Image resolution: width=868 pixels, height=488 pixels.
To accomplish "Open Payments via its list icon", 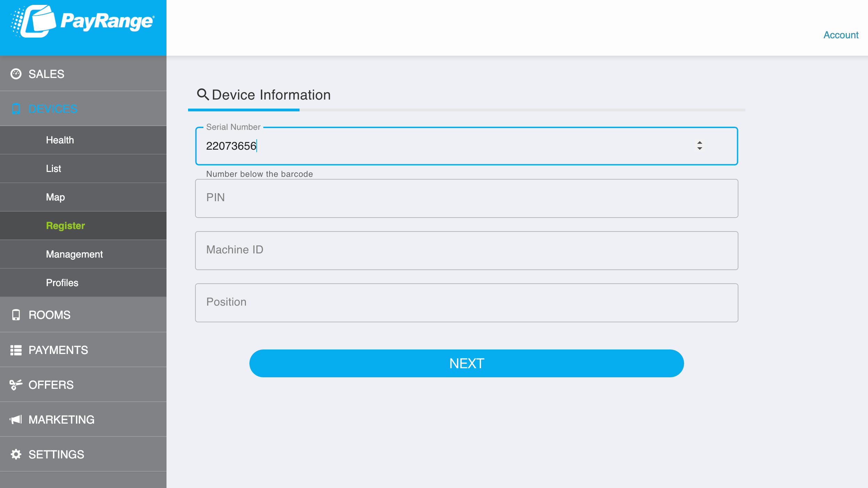I will pyautogui.click(x=16, y=350).
